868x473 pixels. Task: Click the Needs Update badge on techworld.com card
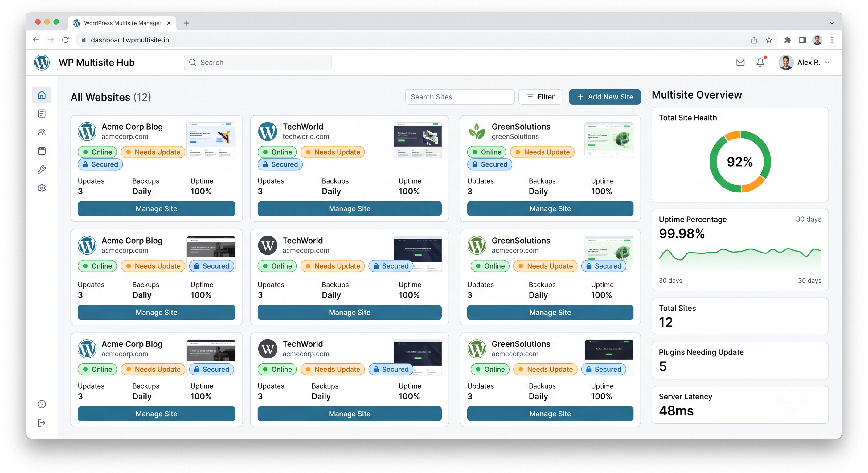pos(332,152)
